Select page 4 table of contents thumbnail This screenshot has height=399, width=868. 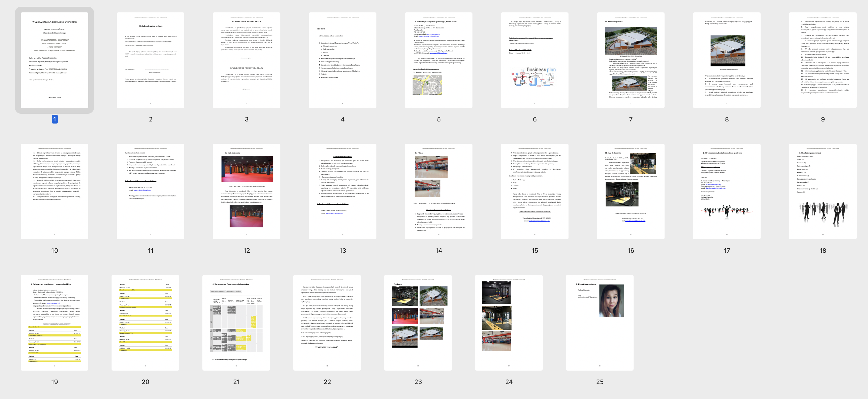[x=342, y=60]
